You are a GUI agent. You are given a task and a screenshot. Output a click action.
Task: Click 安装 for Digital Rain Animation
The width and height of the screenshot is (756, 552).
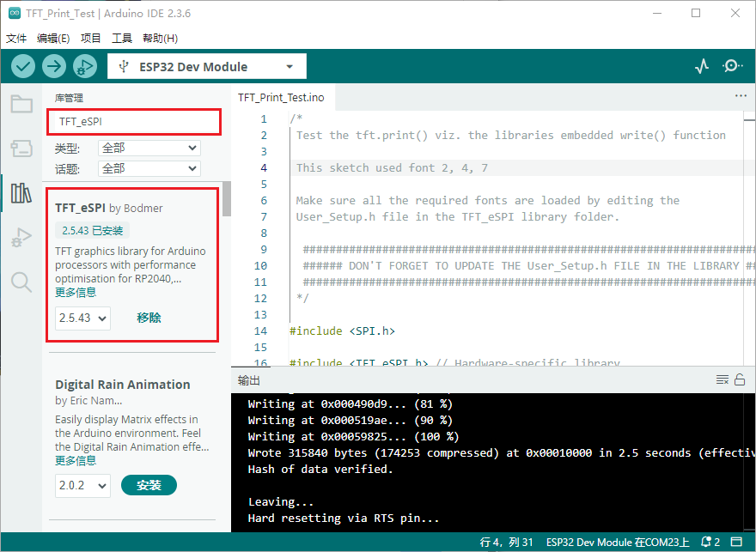[x=149, y=485]
